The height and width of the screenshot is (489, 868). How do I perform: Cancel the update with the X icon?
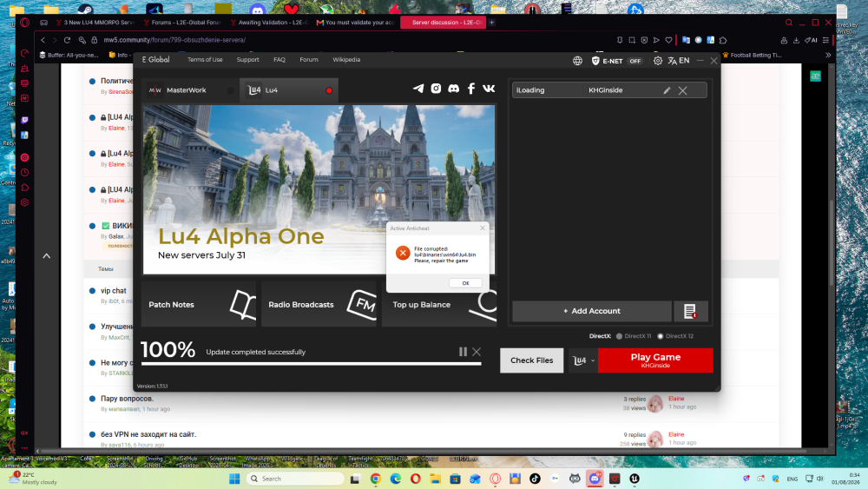(x=477, y=352)
